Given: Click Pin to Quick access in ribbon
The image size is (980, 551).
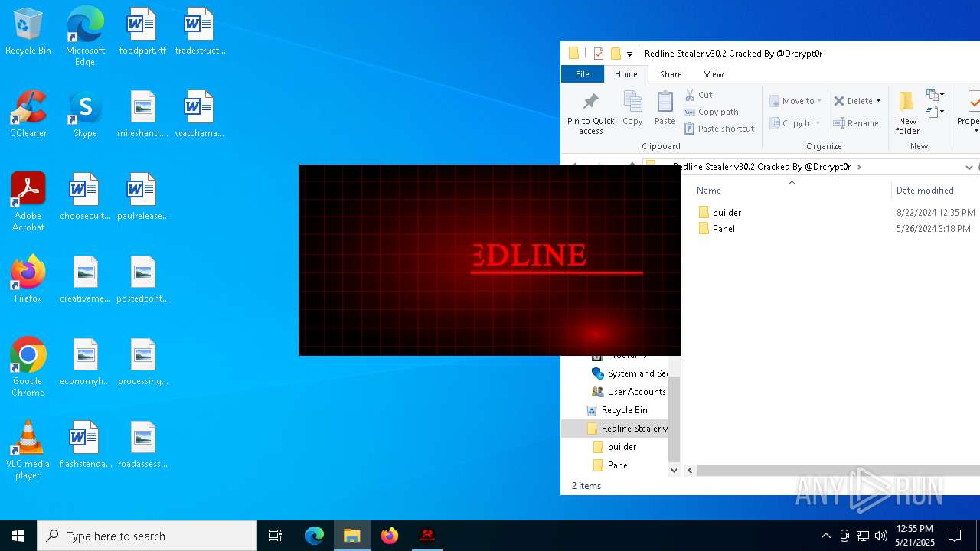Looking at the screenshot, I should click(590, 113).
